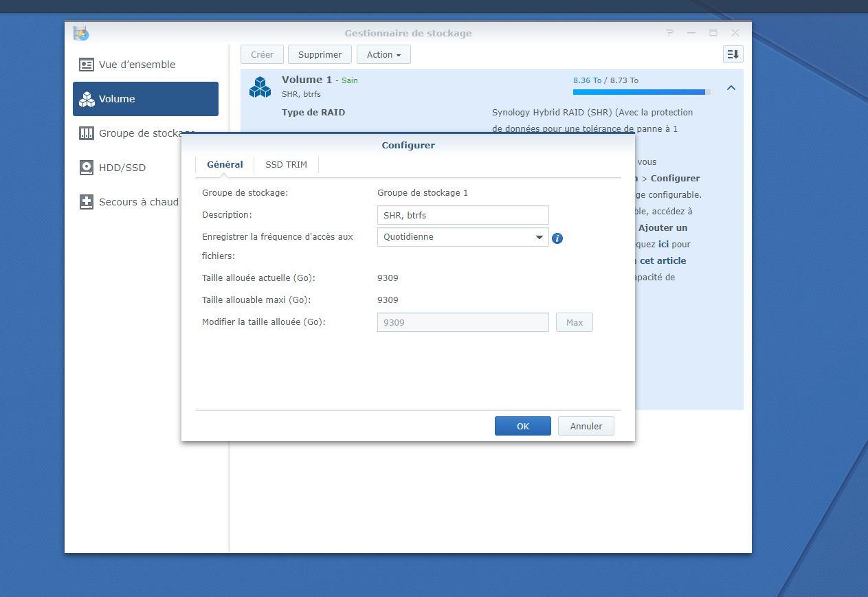Confirm the dialog with OK

tap(522, 426)
